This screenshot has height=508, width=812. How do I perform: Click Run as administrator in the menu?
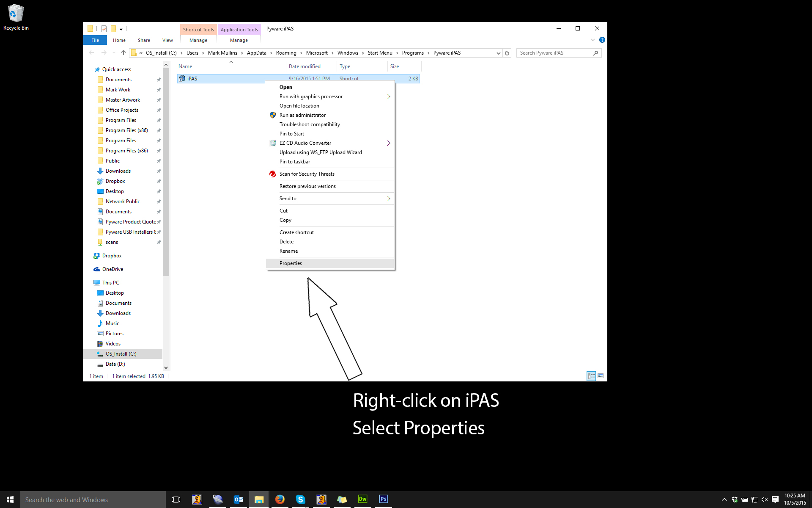(x=302, y=115)
